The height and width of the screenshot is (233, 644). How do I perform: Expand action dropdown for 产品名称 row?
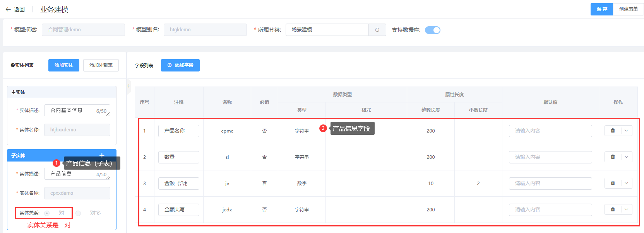(x=626, y=131)
